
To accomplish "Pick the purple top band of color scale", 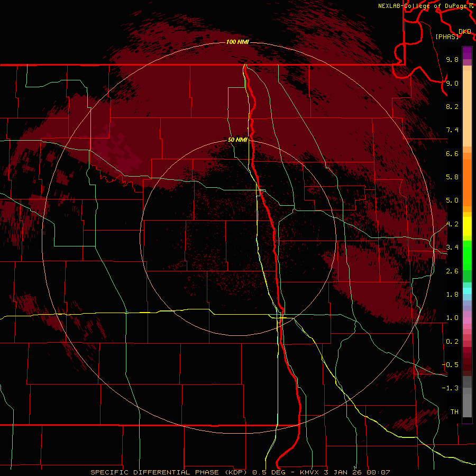I will [x=467, y=52].
